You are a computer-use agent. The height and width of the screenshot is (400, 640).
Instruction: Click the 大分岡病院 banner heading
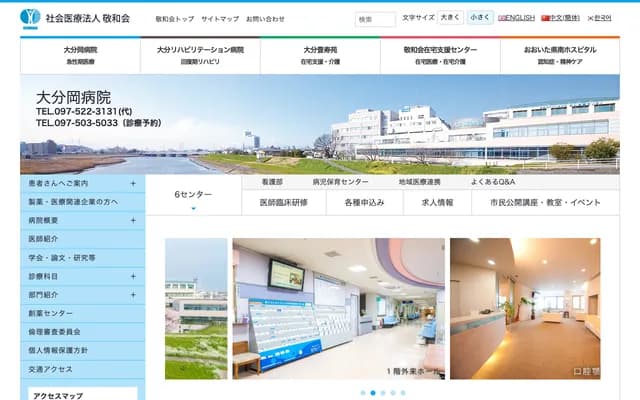point(73,98)
